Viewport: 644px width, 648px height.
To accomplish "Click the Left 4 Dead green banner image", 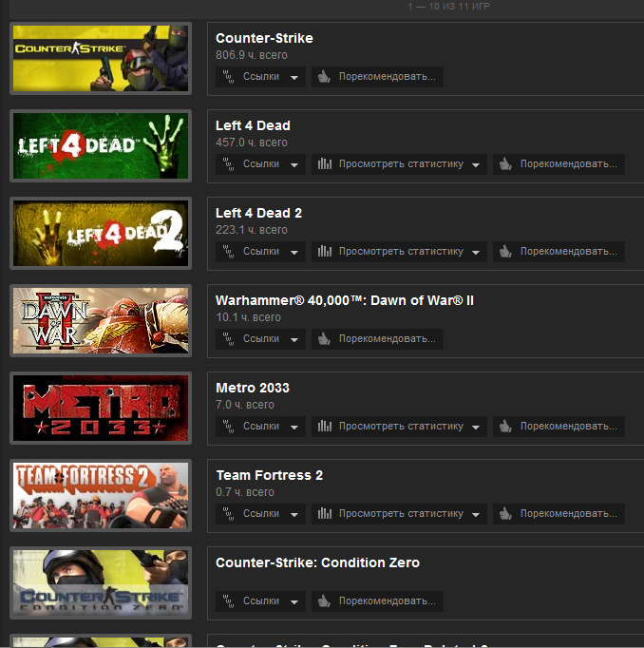I will (x=101, y=145).
